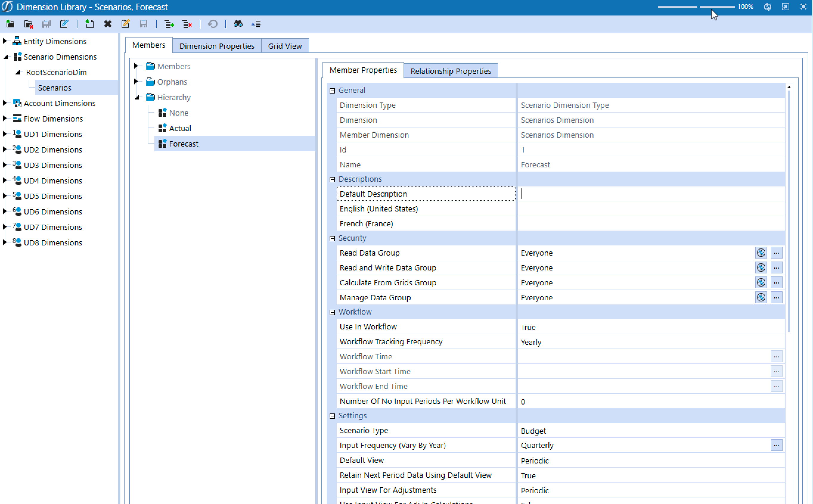
Task: Click the zoom slider in the title bar
Action: (x=696, y=7)
